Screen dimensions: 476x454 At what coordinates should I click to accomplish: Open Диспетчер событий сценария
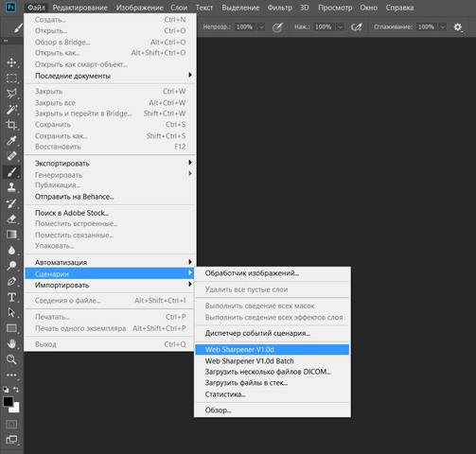[x=273, y=333]
